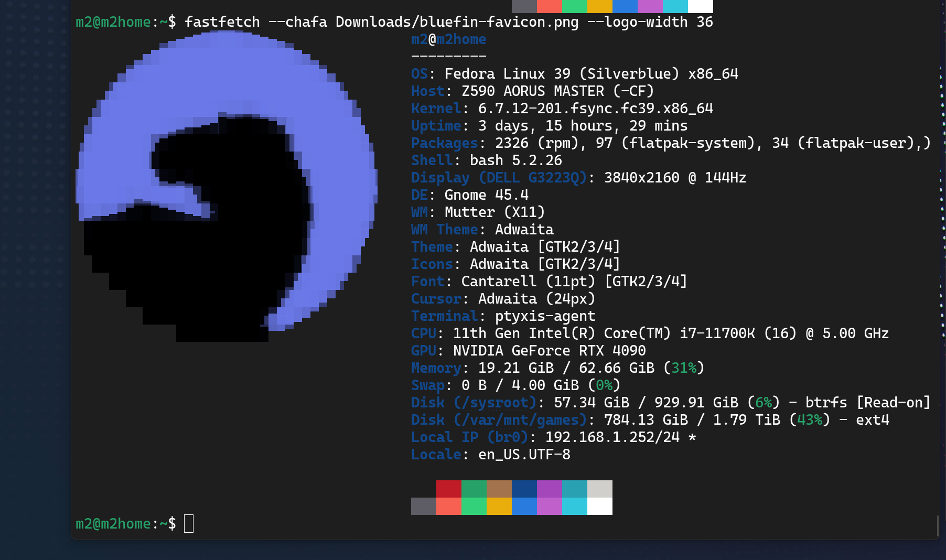Pick the yellow swatch in bottom palette
Screen dimensions: 946x560
click(x=499, y=506)
